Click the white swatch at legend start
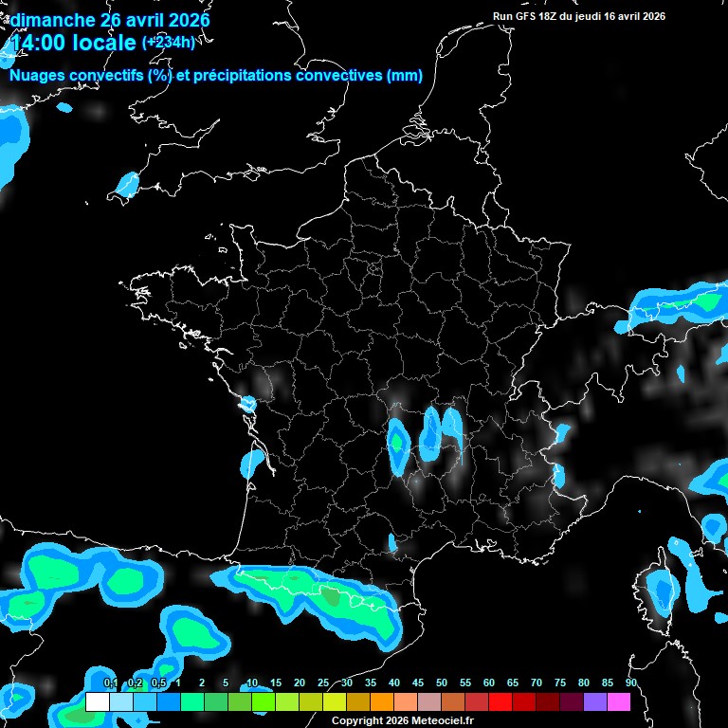Image resolution: width=728 pixels, height=728 pixels. click(97, 702)
